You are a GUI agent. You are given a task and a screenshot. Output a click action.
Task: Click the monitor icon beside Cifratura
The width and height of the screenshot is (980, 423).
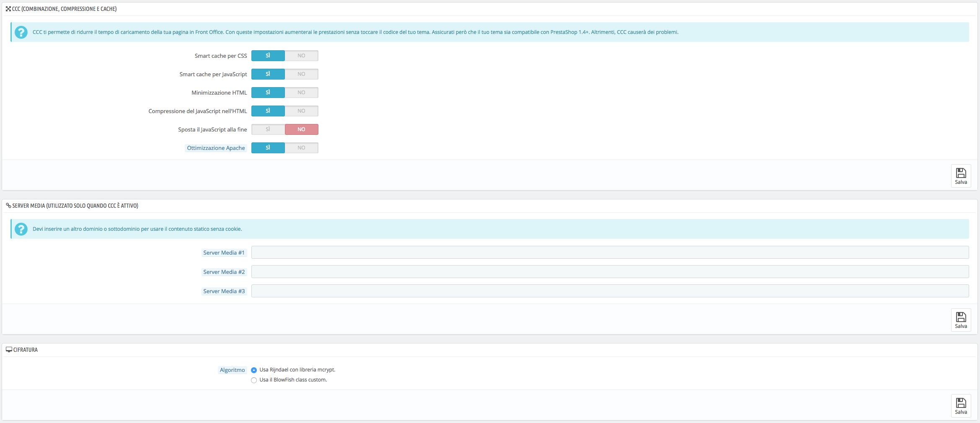coord(9,350)
